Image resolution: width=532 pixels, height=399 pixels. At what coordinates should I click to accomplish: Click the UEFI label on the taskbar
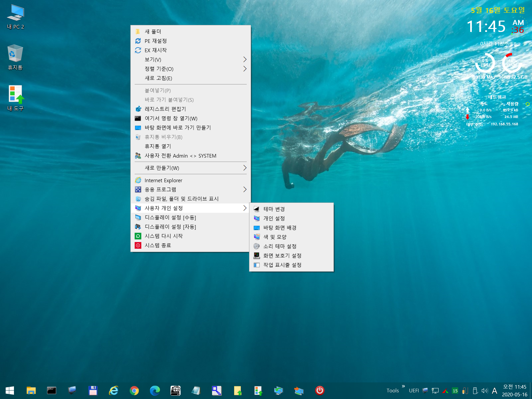(414, 391)
